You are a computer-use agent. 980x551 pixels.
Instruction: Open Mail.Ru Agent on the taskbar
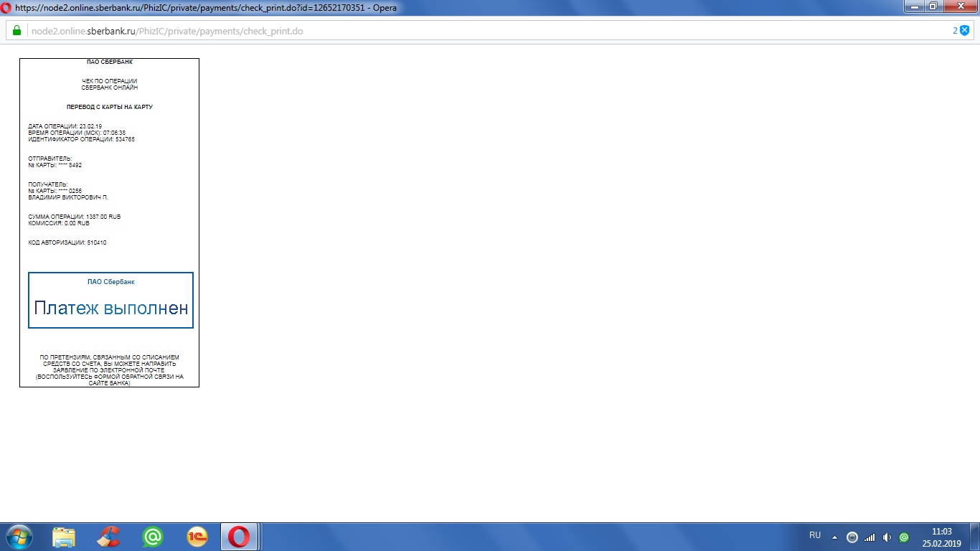pos(153,537)
